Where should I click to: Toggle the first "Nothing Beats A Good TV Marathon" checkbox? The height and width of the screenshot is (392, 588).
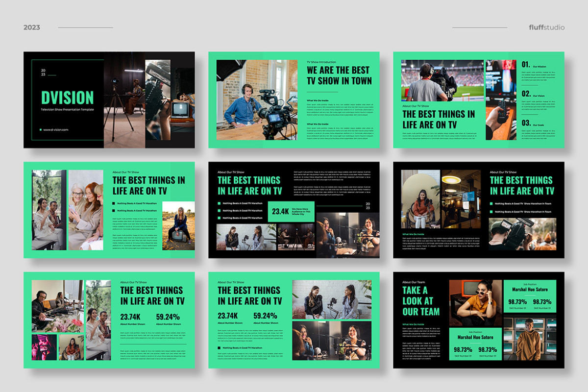point(218,203)
